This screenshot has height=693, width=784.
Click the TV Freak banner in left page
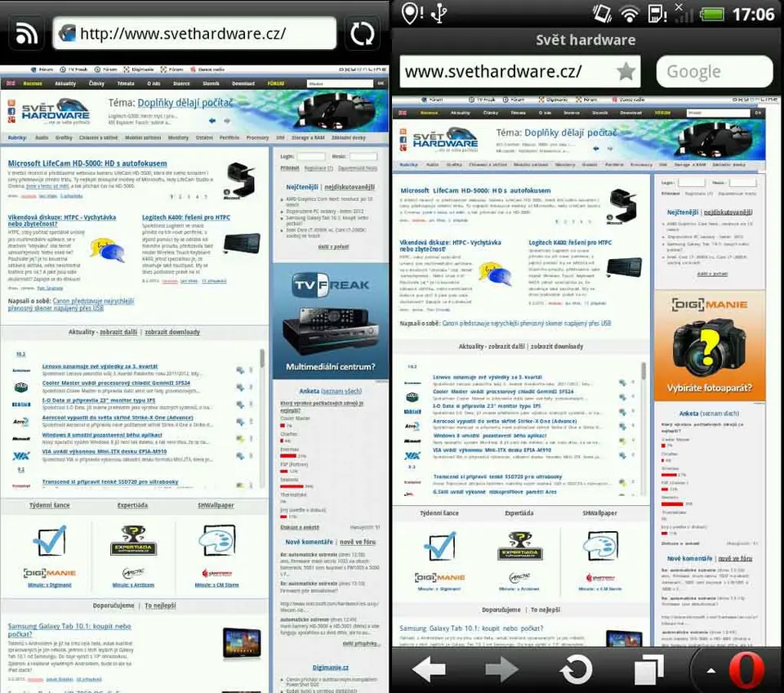pyautogui.click(x=330, y=324)
